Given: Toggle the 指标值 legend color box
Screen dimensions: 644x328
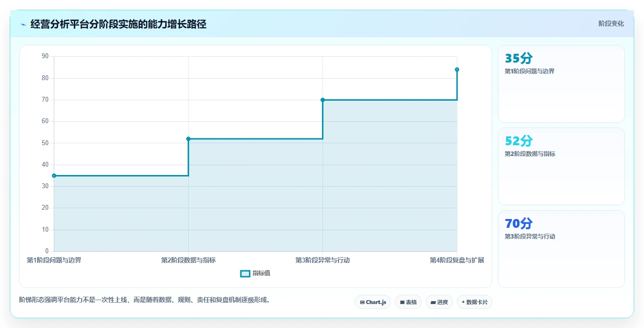Looking at the screenshot, I should (x=245, y=273).
